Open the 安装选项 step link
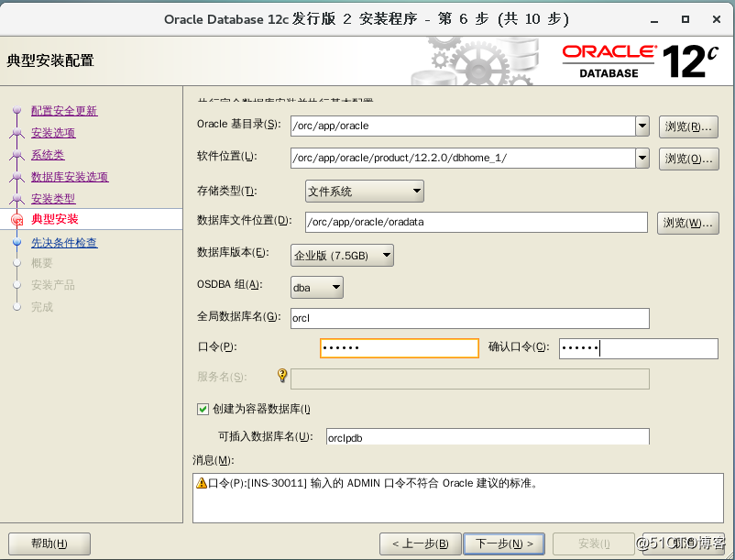The width and height of the screenshot is (735, 560). [x=53, y=133]
